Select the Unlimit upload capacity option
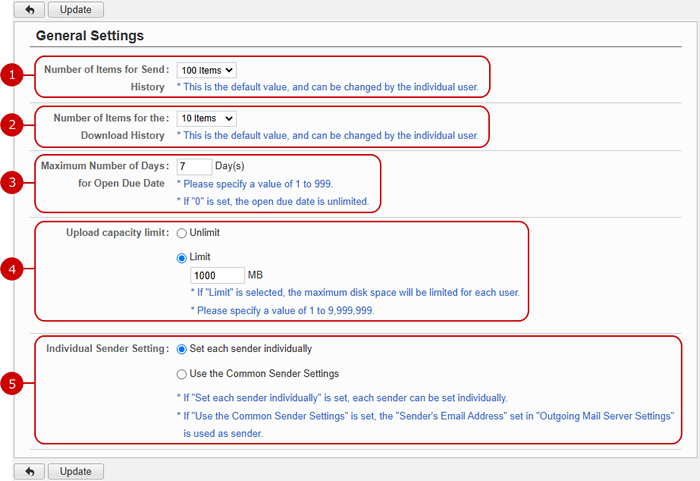 (x=182, y=233)
